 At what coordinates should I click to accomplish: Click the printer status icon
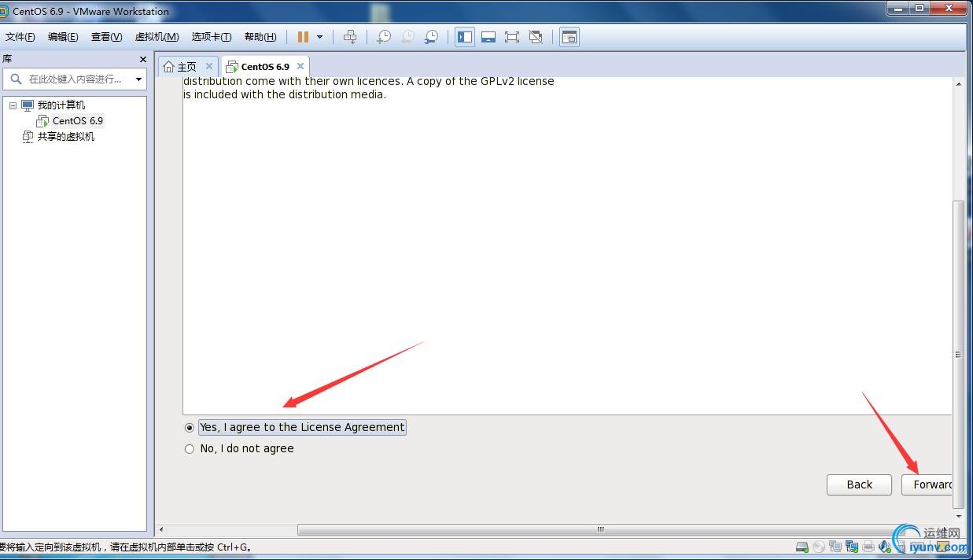(x=868, y=547)
